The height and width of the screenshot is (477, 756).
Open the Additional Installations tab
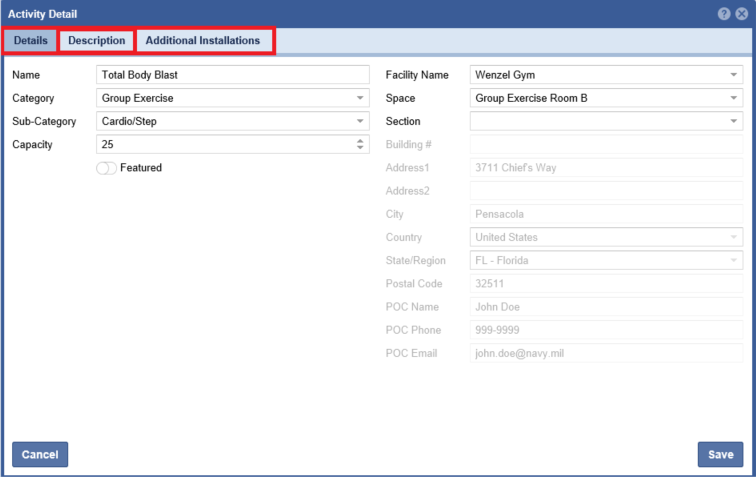click(203, 40)
